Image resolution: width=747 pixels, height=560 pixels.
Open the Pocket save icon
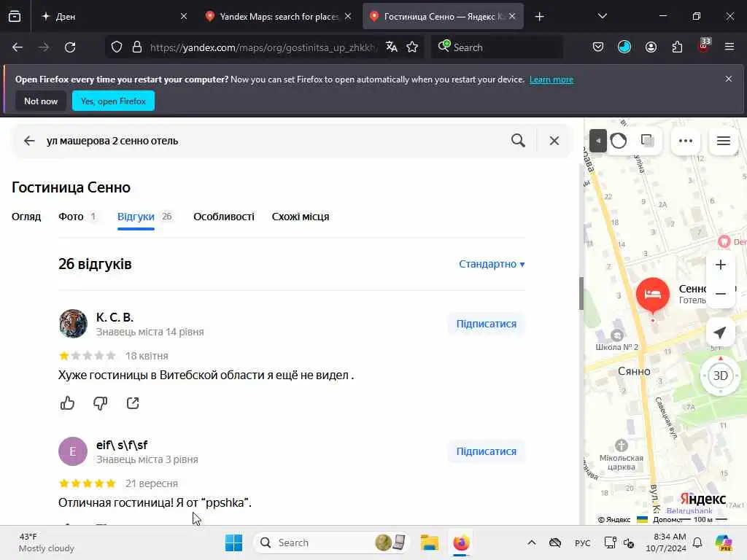598,47
